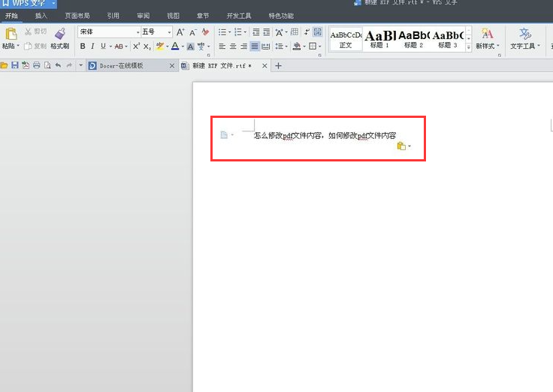This screenshot has height=392, width=553.
Task: Click the Format Painter brush icon
Action: pos(60,34)
